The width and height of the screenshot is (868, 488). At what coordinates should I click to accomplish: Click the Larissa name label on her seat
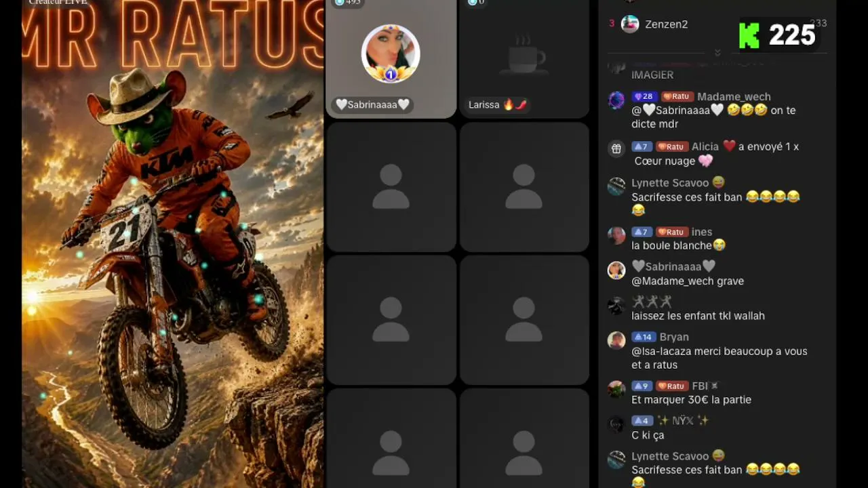[498, 105]
